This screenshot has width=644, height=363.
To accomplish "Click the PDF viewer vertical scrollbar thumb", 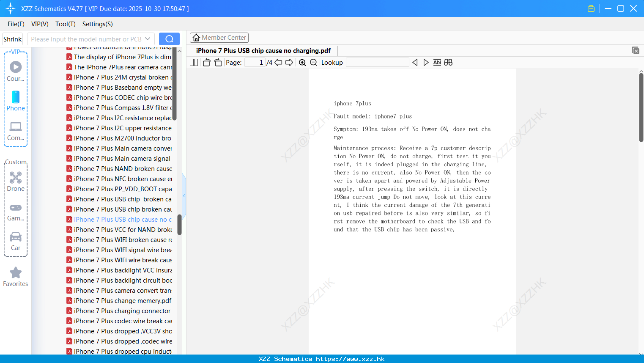I will (x=641, y=107).
